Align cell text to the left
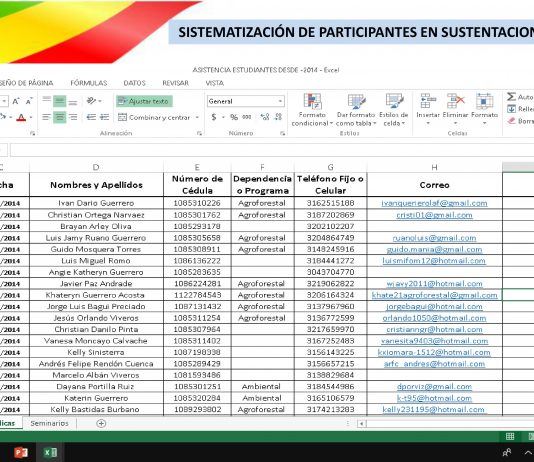This screenshot has width=534, height=462. point(46,117)
